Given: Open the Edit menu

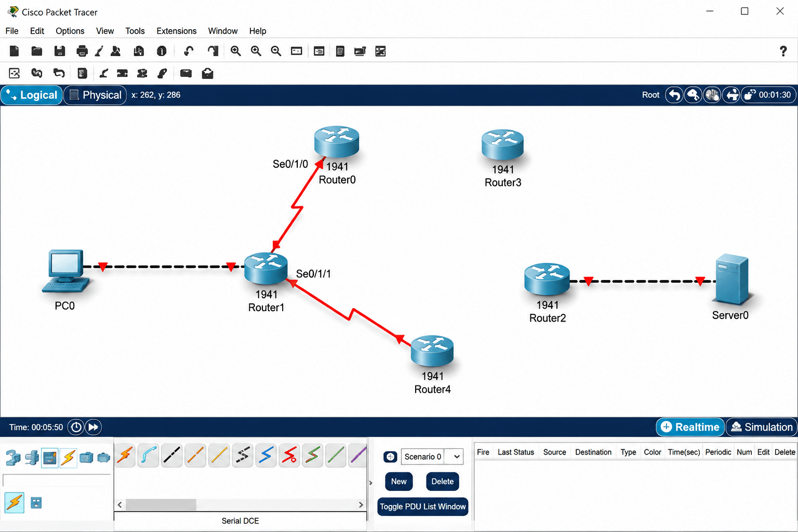Looking at the screenshot, I should tap(37, 31).
